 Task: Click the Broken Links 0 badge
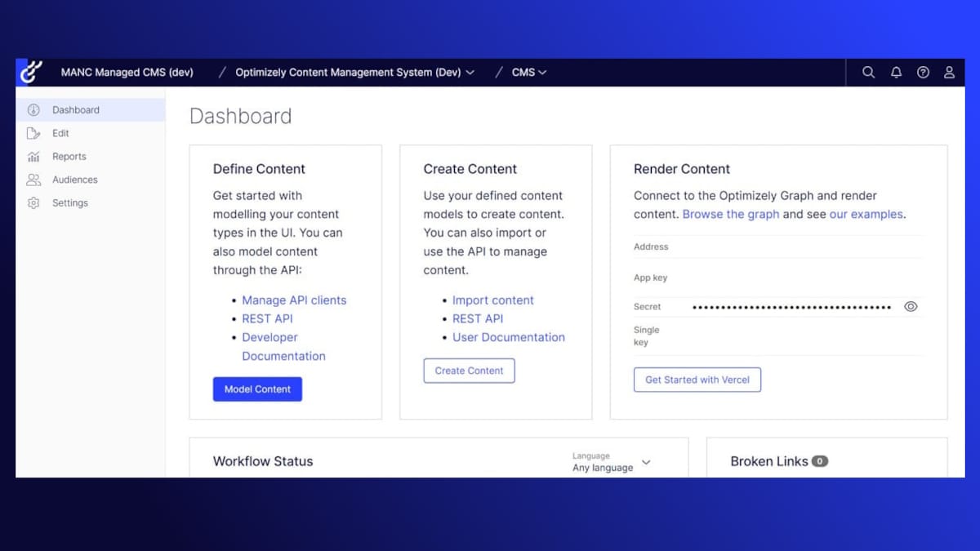pos(820,461)
